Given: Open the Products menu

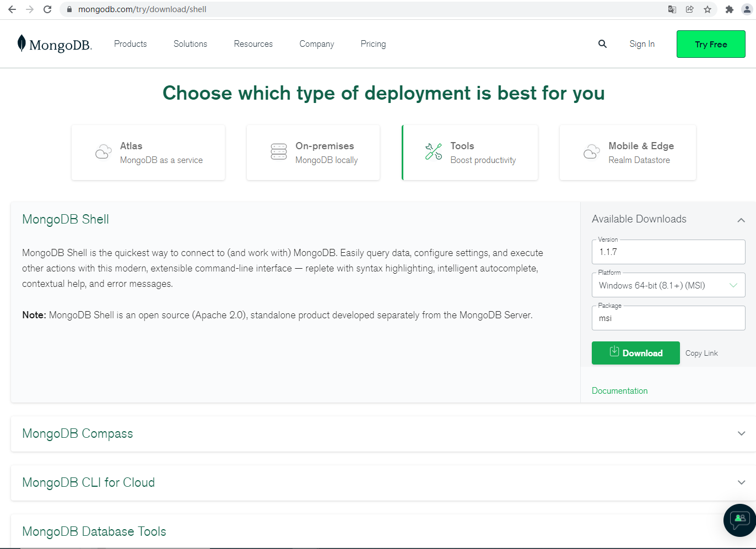Looking at the screenshot, I should tap(131, 44).
